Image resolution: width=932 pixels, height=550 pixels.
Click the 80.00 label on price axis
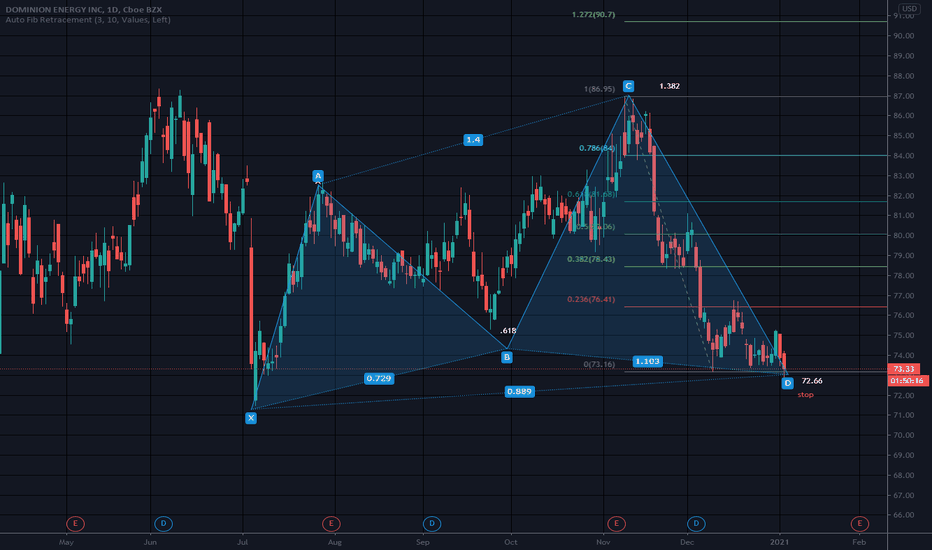[x=903, y=236]
